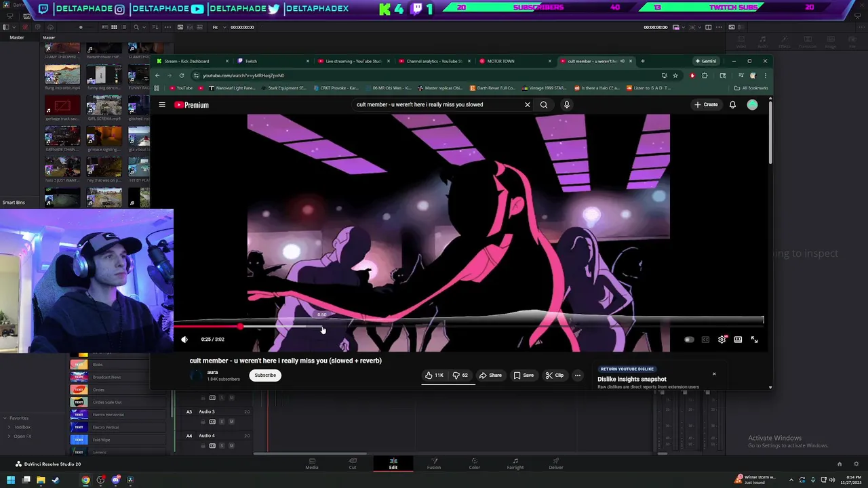Viewport: 868px width, 488px height.
Task: Solo the Audio 3 track with S
Action: (x=222, y=422)
